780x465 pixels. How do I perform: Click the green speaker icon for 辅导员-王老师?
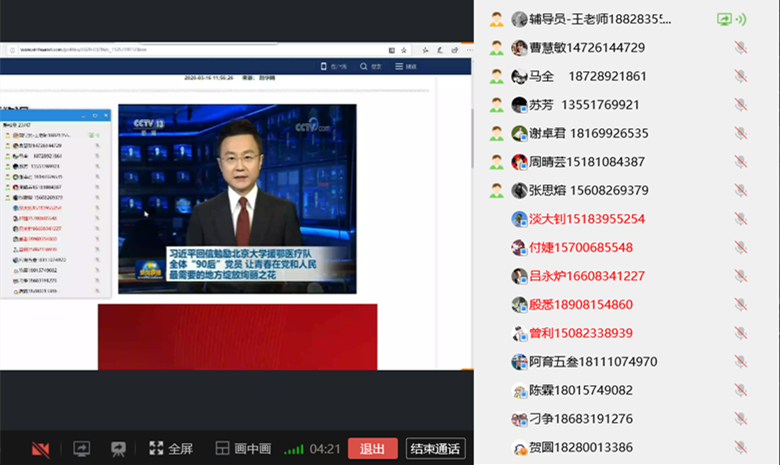click(x=741, y=19)
